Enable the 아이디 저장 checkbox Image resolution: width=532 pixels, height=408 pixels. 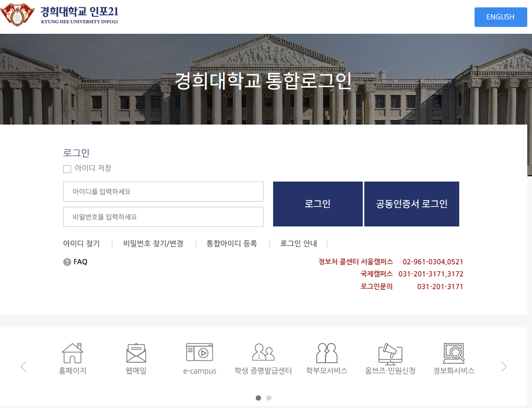point(67,169)
